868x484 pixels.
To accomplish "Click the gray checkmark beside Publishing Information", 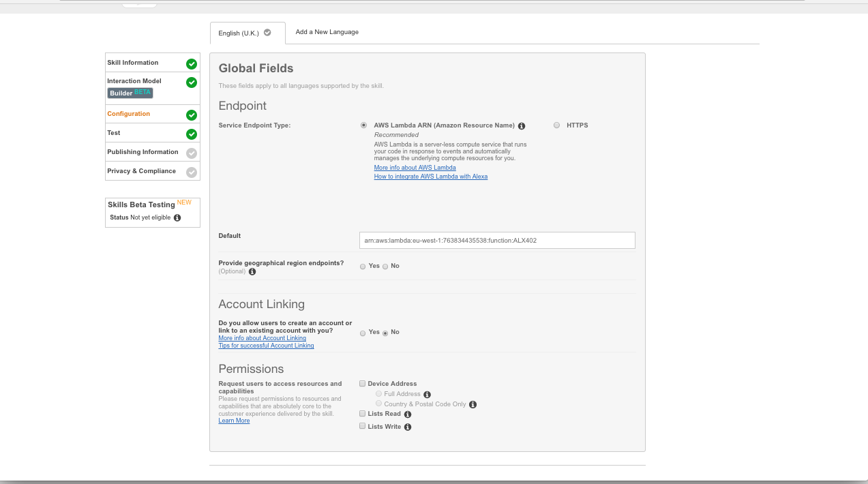I will point(190,152).
